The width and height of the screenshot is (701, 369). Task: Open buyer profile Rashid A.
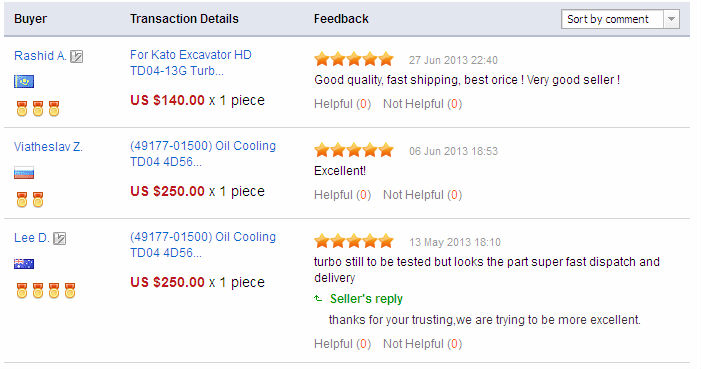[x=40, y=56]
